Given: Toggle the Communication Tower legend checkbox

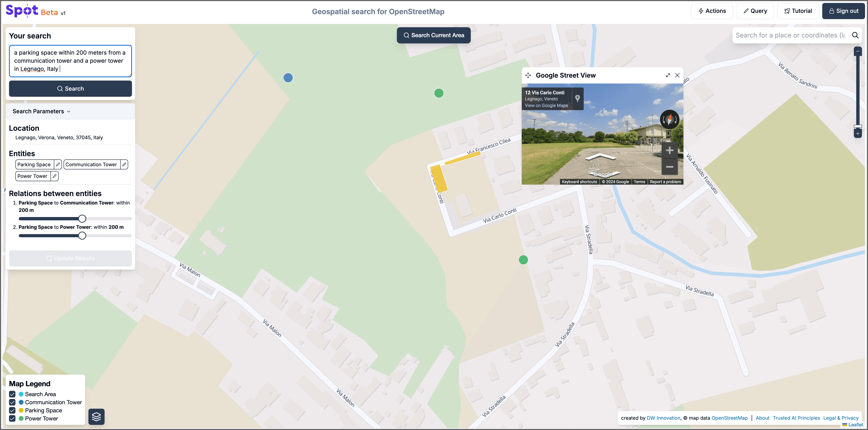Looking at the screenshot, I should click(12, 402).
